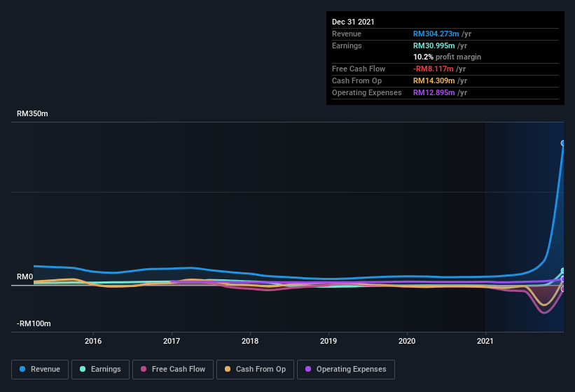Click the RM304.273m revenue value

click(436, 34)
